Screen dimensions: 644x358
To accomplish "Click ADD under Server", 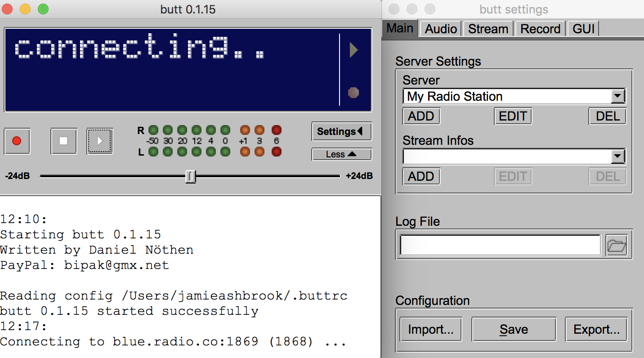I will tap(421, 116).
